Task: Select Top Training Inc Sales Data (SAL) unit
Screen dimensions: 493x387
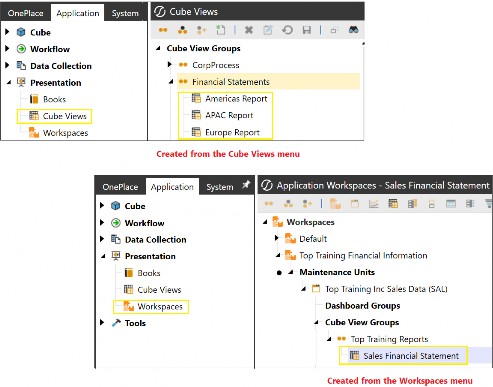Action: click(386, 289)
